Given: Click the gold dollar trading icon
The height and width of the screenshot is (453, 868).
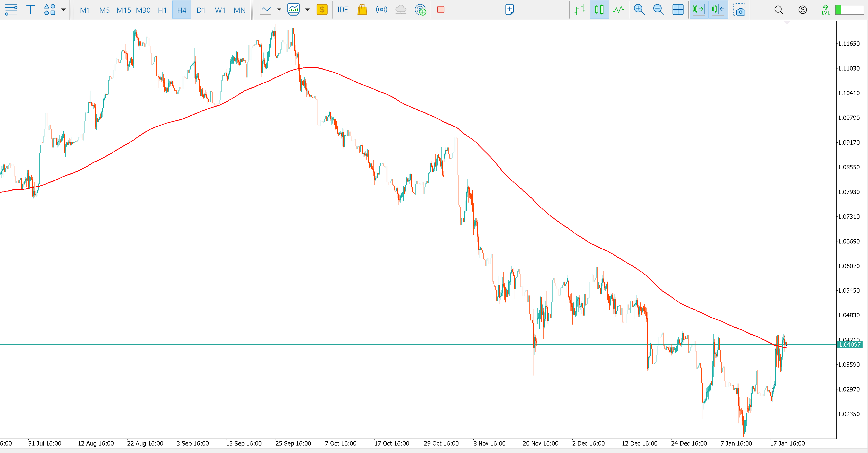Looking at the screenshot, I should (322, 10).
